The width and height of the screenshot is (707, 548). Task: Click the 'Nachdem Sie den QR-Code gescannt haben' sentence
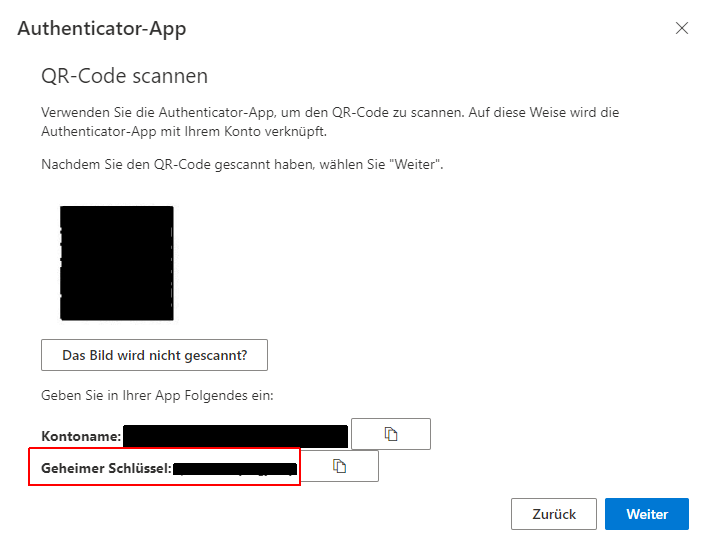(x=242, y=164)
